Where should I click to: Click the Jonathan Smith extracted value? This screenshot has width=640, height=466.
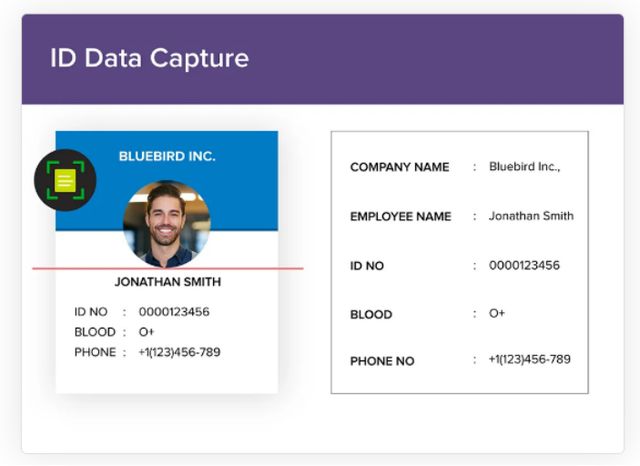tap(531, 216)
